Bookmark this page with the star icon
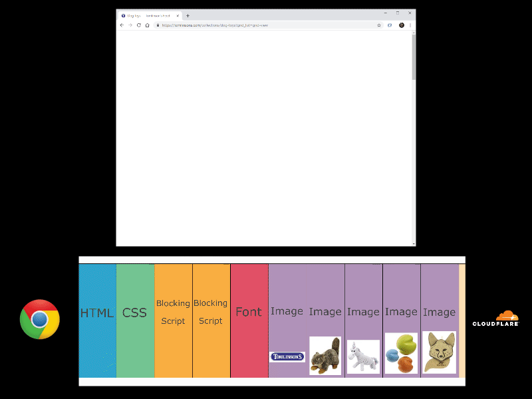 tap(379, 25)
